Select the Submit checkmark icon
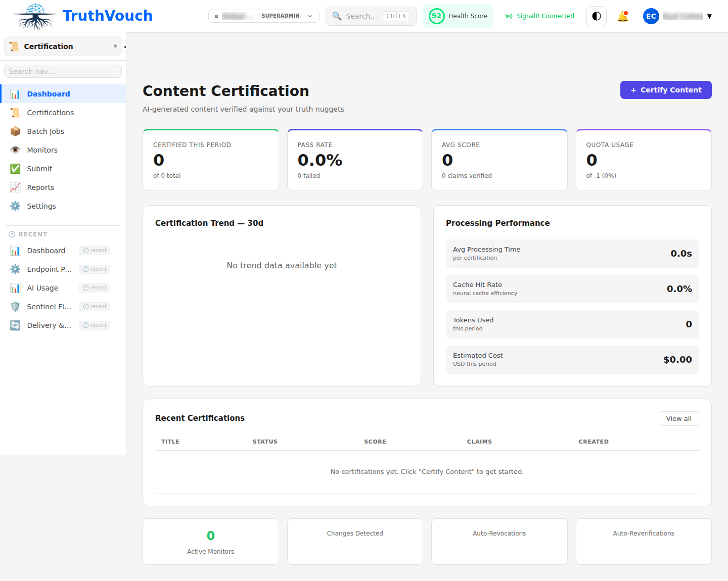 [x=15, y=168]
